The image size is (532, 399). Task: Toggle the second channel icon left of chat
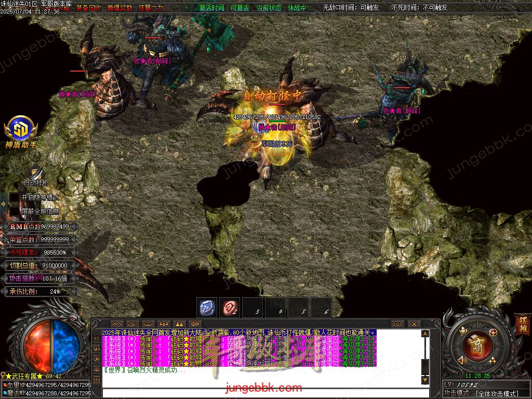[x=96, y=349]
